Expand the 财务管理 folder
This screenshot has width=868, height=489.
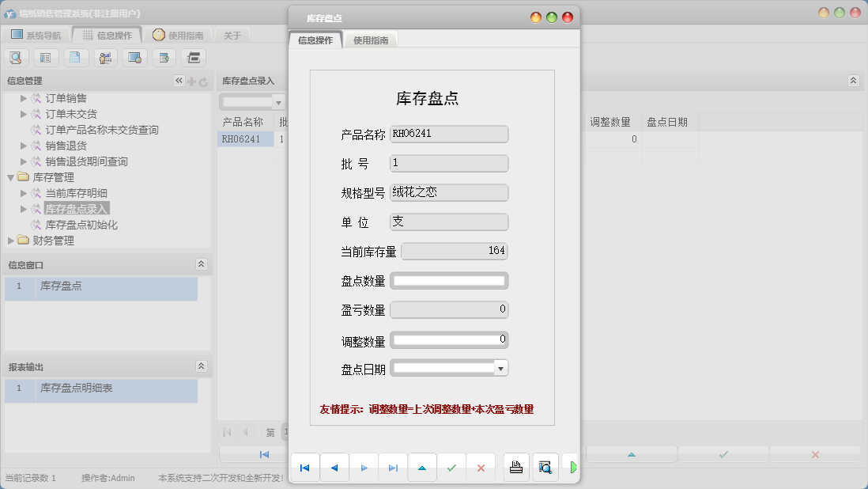[10, 241]
